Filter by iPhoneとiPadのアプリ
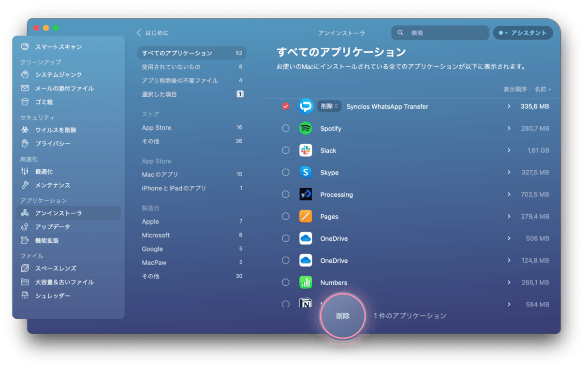Image resolution: width=588 pixels, height=370 pixels. pos(192,188)
